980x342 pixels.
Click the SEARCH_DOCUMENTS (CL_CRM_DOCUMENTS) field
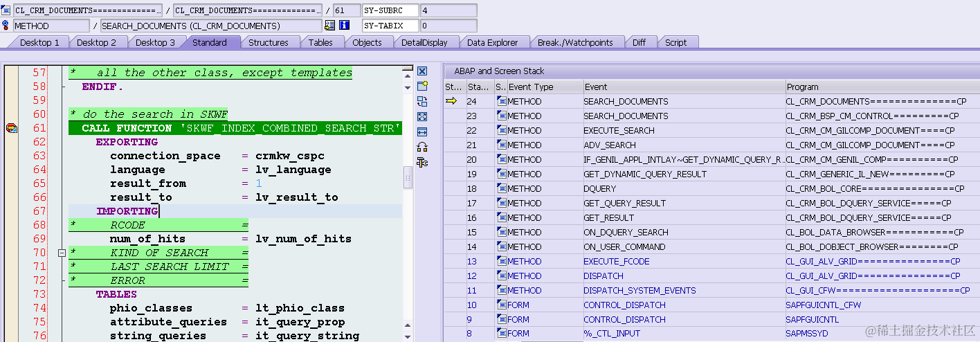coord(211,26)
